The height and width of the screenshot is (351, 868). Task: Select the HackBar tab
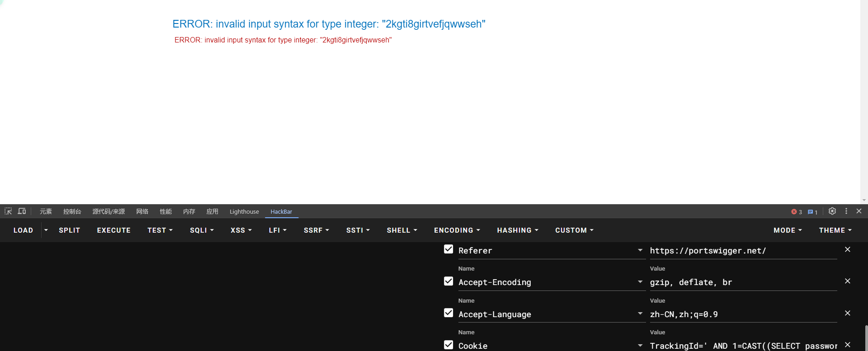tap(281, 211)
